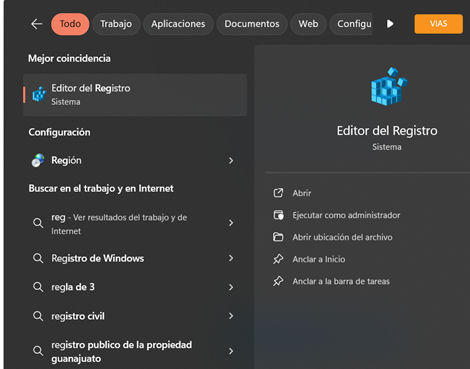Search for regla de 3 suggestion

pyautogui.click(x=135, y=287)
